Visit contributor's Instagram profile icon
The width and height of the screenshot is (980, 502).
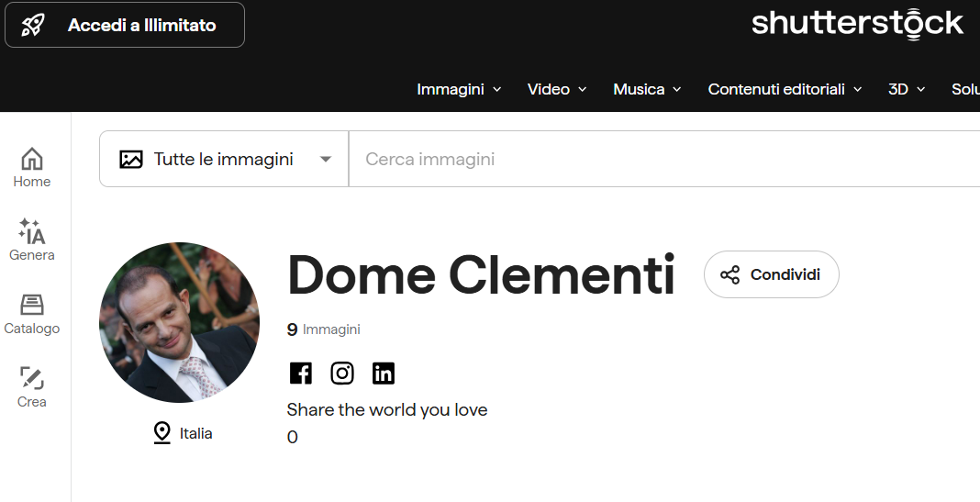(342, 374)
